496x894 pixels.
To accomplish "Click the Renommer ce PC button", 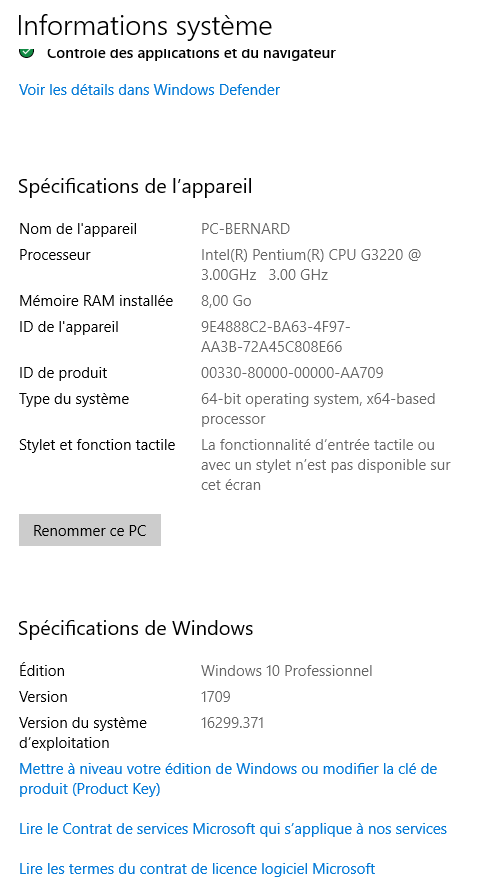I will pos(90,530).
